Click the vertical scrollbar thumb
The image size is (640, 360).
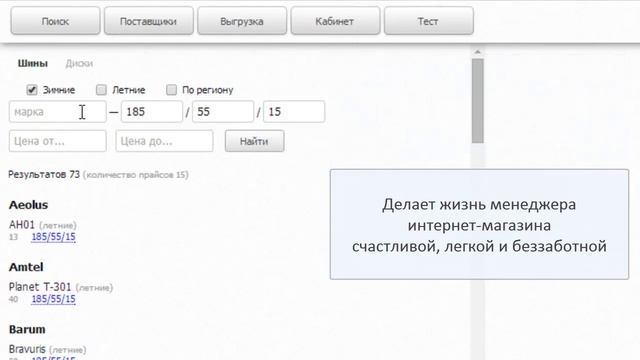tap(478, 101)
